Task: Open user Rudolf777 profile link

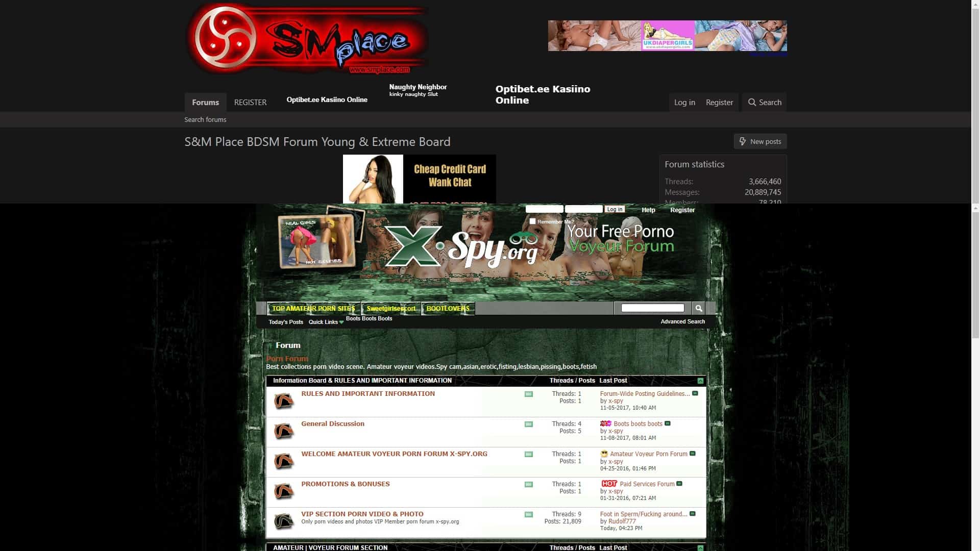Action: (622, 521)
